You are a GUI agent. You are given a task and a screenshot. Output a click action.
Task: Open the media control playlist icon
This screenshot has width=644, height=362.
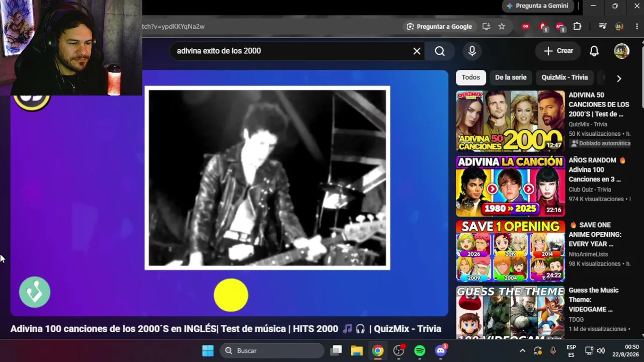pos(602,27)
